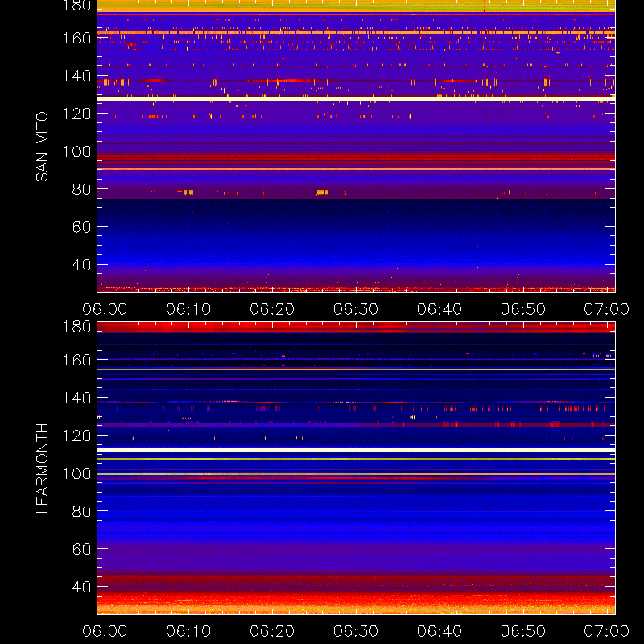The width and height of the screenshot is (644, 644).
Task: Select 40 label on Learmonth frequency axis
Action: coord(81,587)
